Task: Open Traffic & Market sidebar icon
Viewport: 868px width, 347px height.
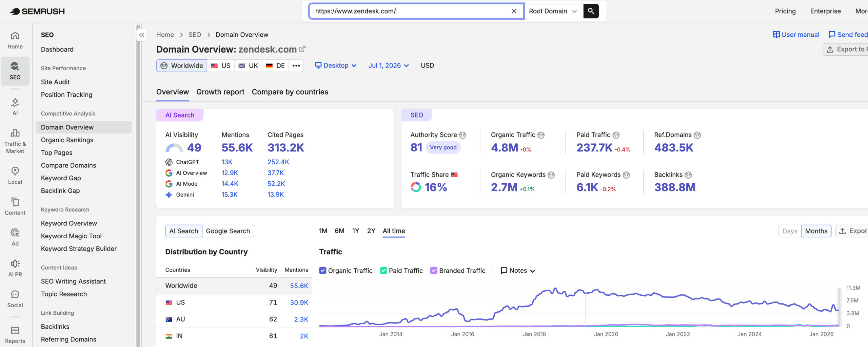Action: tap(15, 141)
